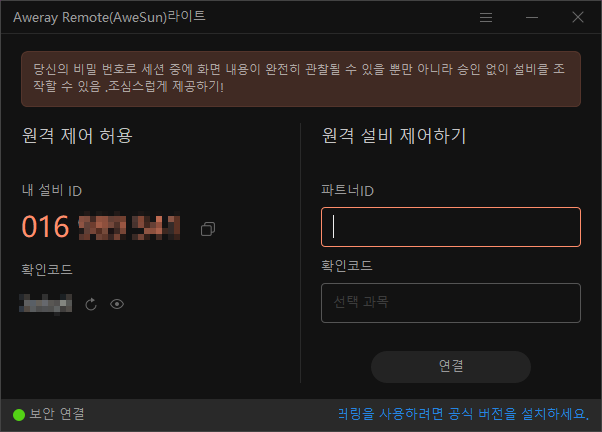This screenshot has height=432, width=602.
Task: Click the 내 설비 ID label
Action: pos(52,190)
